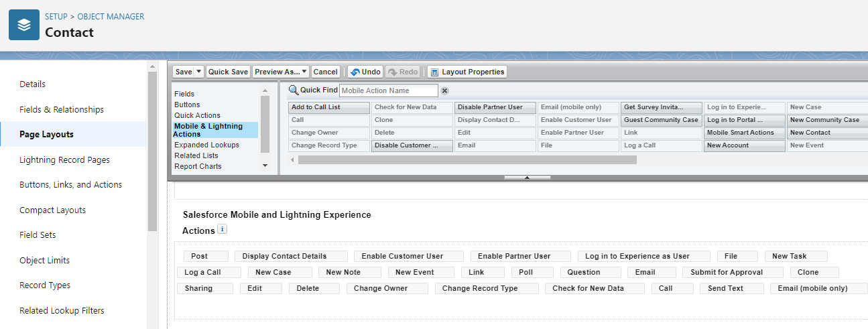Click the Quick Find magnifier icon
This screenshot has width=868, height=329.
294,90
